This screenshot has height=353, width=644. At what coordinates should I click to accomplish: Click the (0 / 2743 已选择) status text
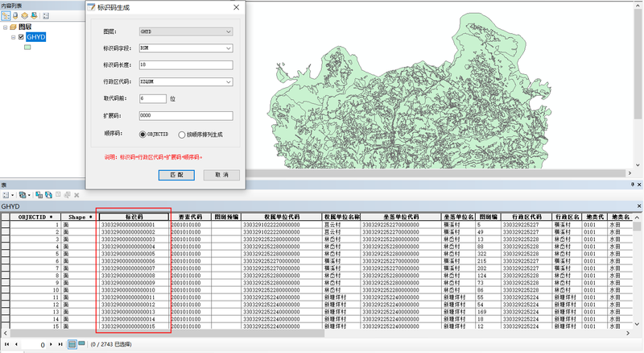tap(111, 344)
